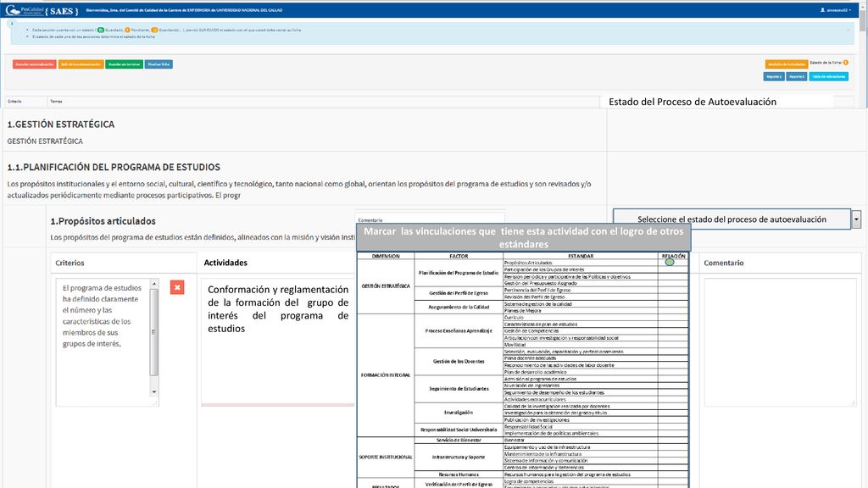The image size is (868, 488).
Task: Click the "1.Propósitos articulados" heading
Action: pyautogui.click(x=103, y=221)
